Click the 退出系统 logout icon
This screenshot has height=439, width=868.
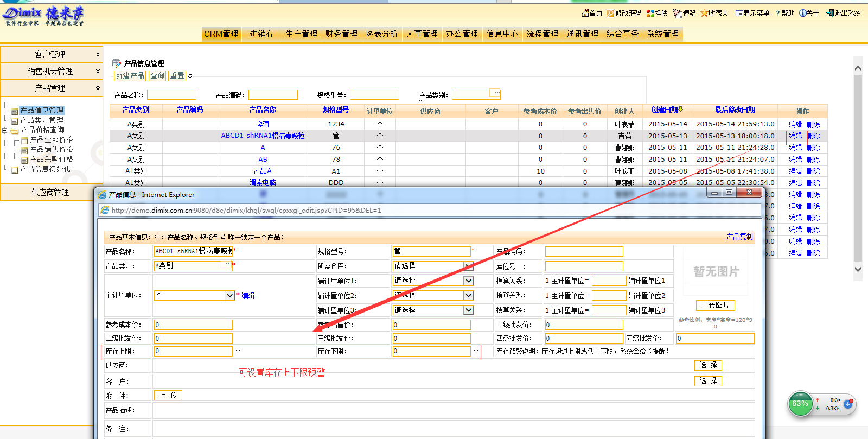pos(830,13)
